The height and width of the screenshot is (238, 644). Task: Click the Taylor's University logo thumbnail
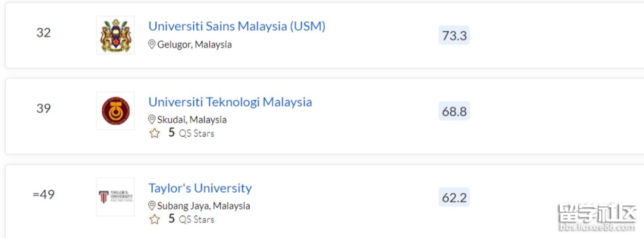coord(115,197)
